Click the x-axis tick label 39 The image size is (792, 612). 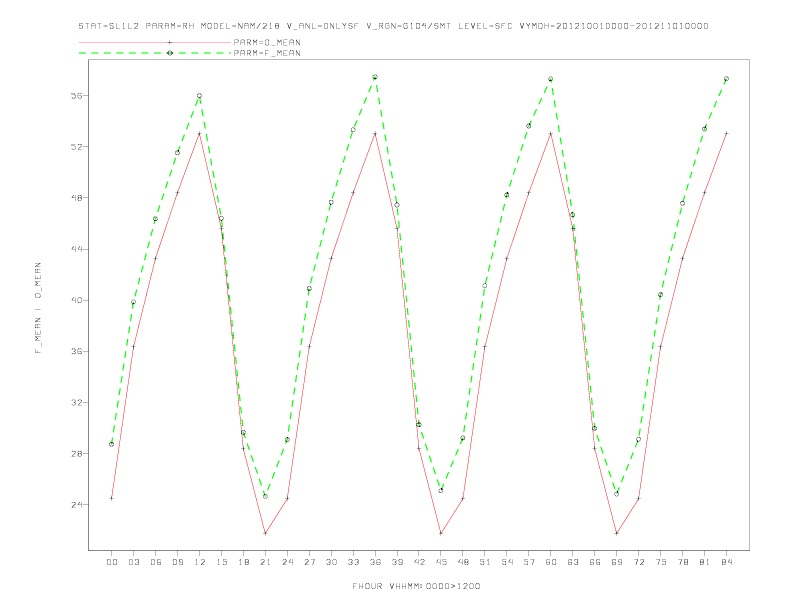click(397, 562)
